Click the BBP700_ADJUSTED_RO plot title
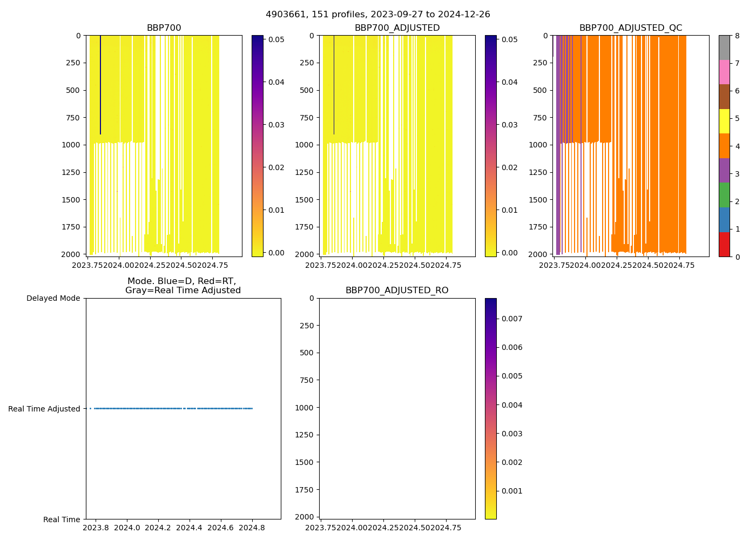 397,291
